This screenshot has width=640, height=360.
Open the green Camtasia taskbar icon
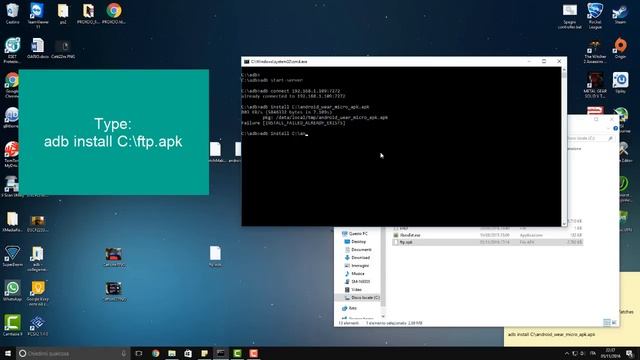[x=237, y=353]
